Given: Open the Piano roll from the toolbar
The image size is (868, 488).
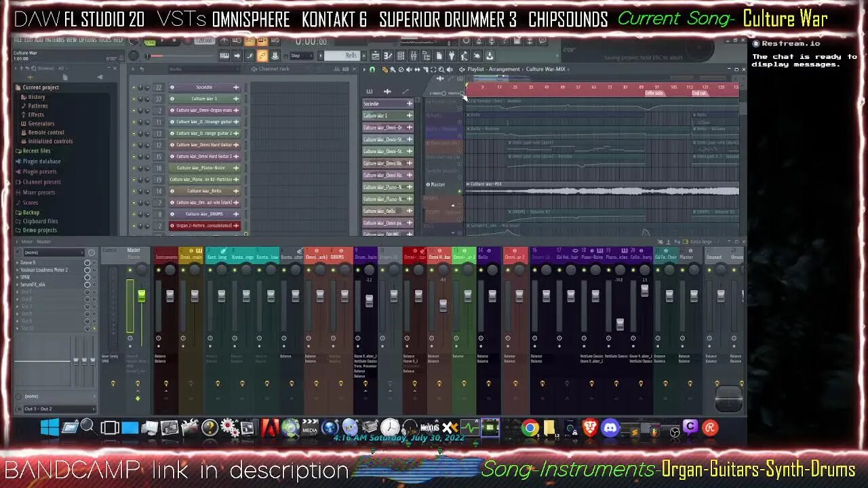Looking at the screenshot, I should (388, 56).
